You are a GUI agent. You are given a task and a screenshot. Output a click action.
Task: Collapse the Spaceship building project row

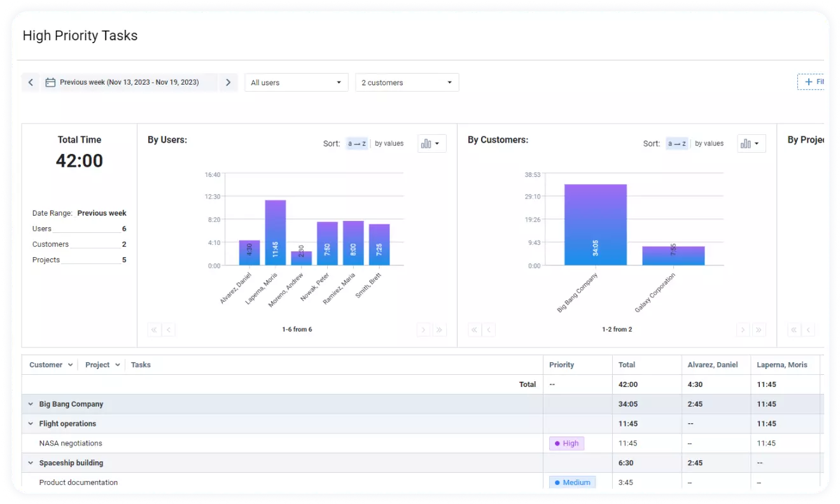click(31, 463)
